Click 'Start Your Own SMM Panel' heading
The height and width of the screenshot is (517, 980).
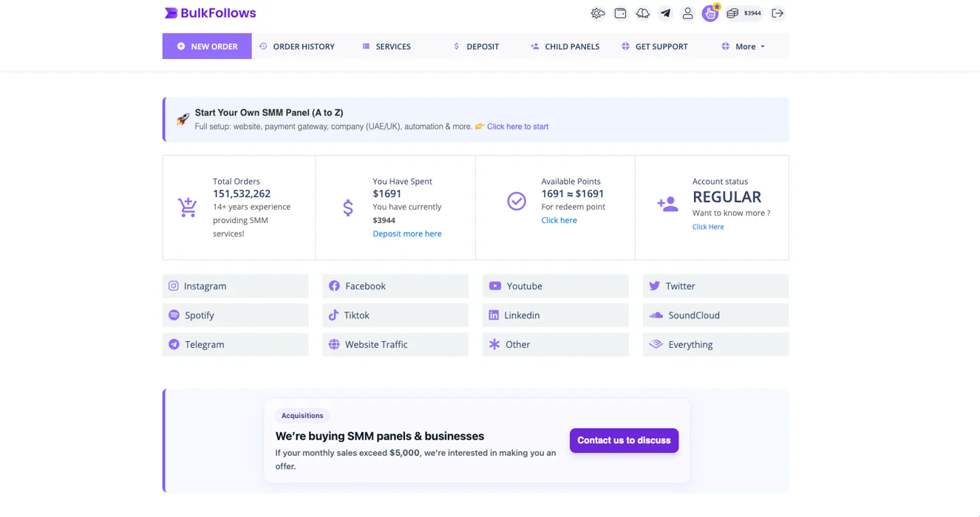pyautogui.click(x=269, y=113)
